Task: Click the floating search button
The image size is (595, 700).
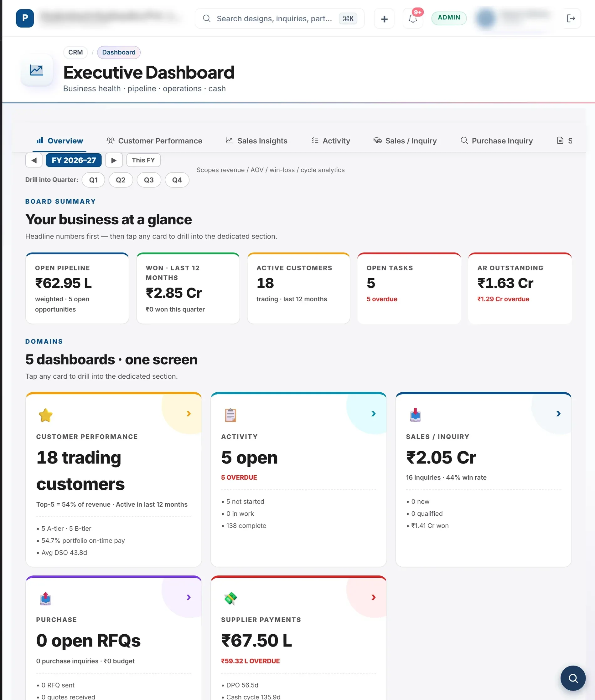Action: [x=573, y=678]
